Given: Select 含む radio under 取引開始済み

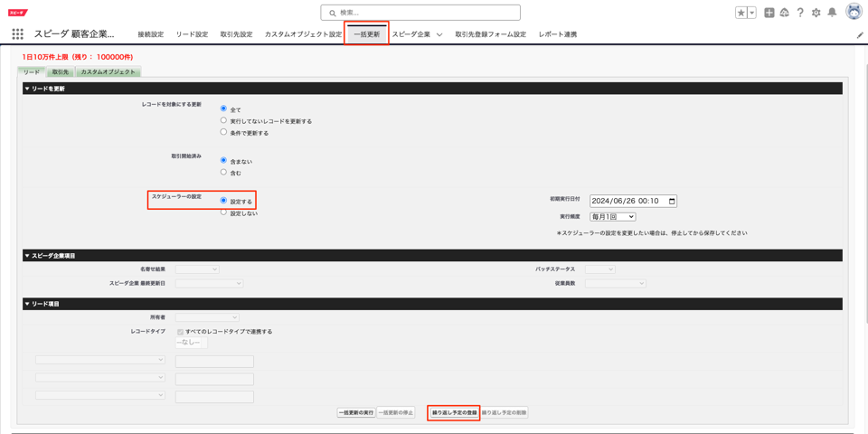Looking at the screenshot, I should coord(224,172).
